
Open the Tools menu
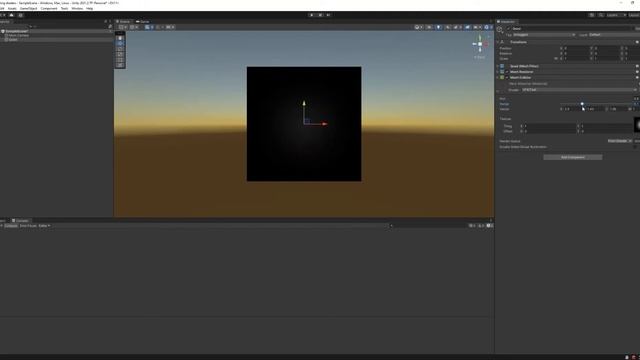[x=64, y=8]
